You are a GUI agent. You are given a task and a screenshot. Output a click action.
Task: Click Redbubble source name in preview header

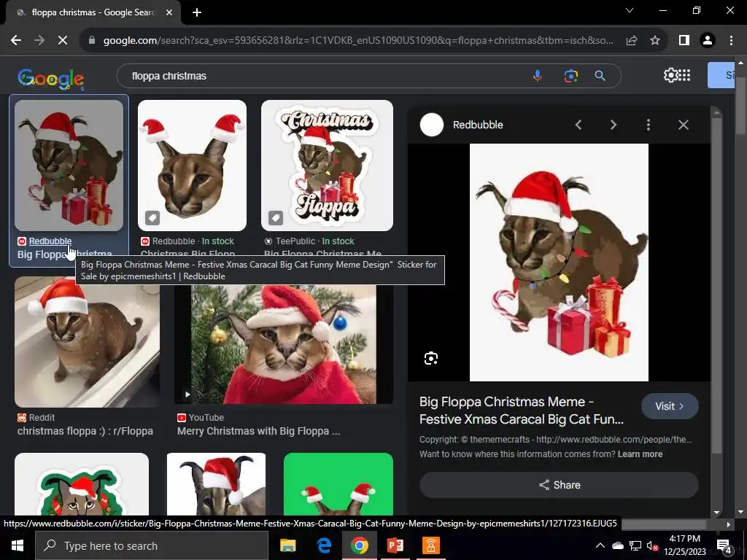tap(478, 125)
